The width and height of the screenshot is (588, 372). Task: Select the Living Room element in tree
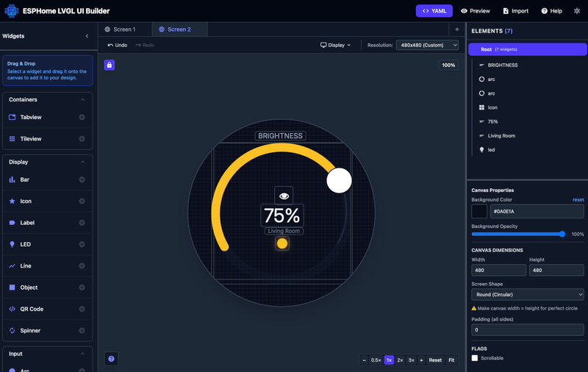501,135
